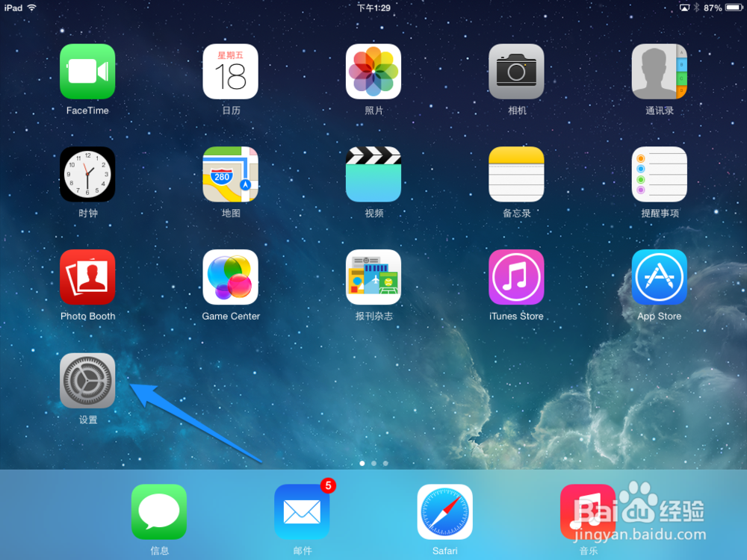Open the 照片 Photos app

point(373,72)
